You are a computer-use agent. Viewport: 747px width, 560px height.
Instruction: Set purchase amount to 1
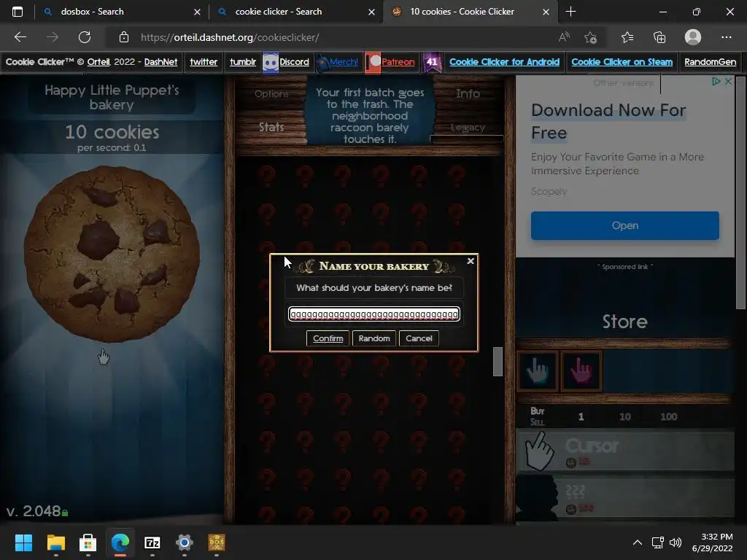click(x=581, y=416)
